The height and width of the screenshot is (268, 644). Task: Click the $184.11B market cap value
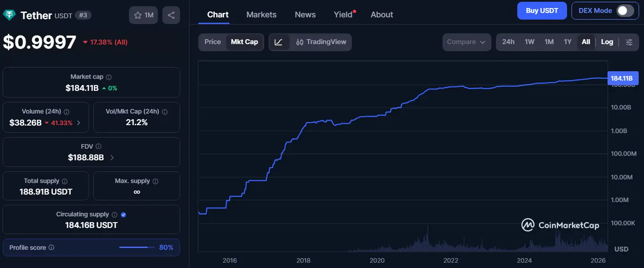coord(82,88)
